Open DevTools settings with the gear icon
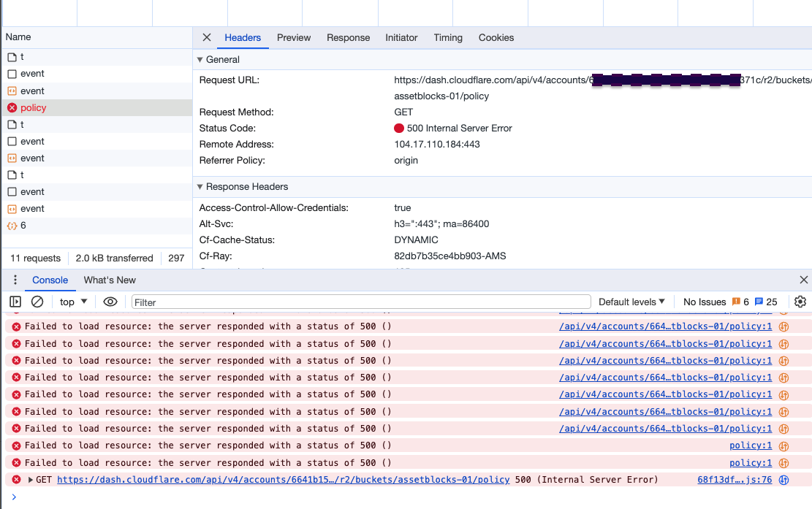Viewport: 812px width, 509px height. pos(800,301)
